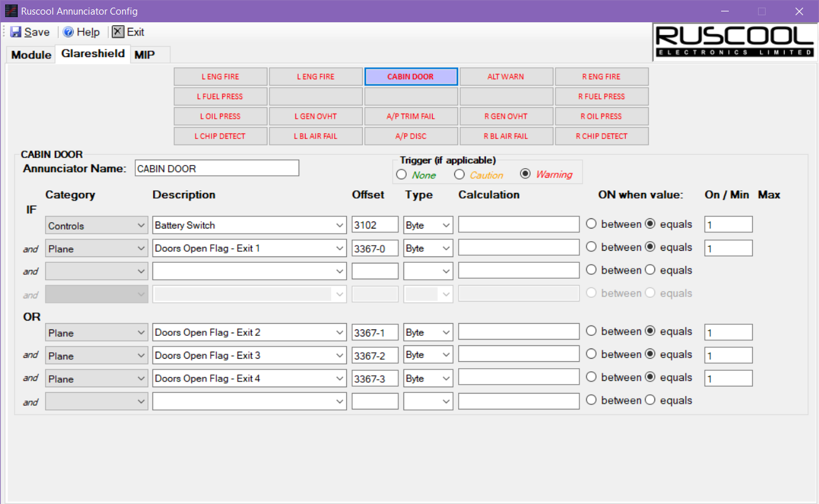Switch to the Module tab
Viewport: 819px width, 504px height.
pyautogui.click(x=31, y=55)
